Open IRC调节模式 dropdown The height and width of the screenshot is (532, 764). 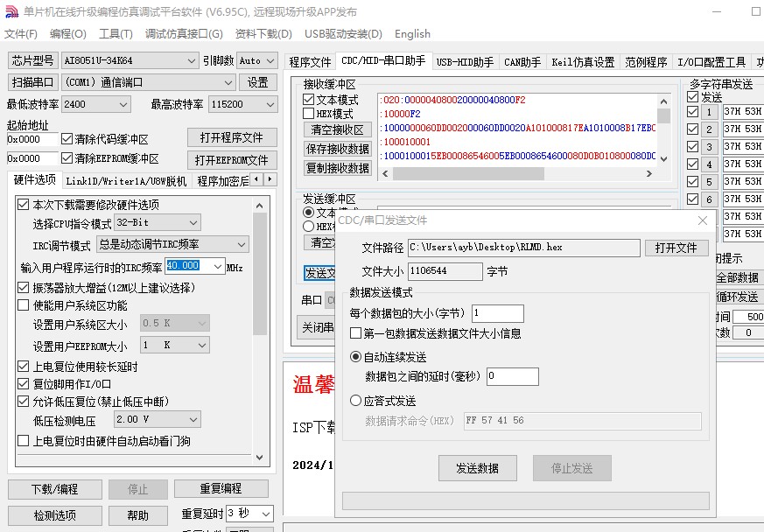click(172, 244)
